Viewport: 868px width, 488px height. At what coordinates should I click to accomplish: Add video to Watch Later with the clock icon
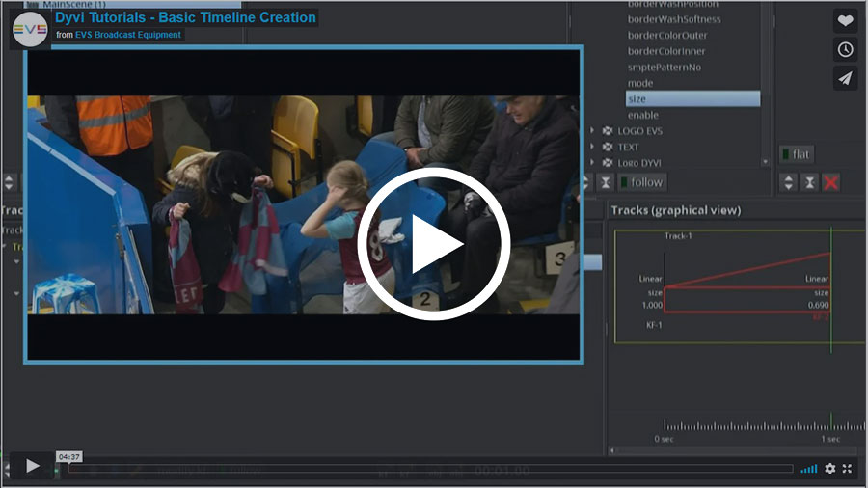click(845, 50)
